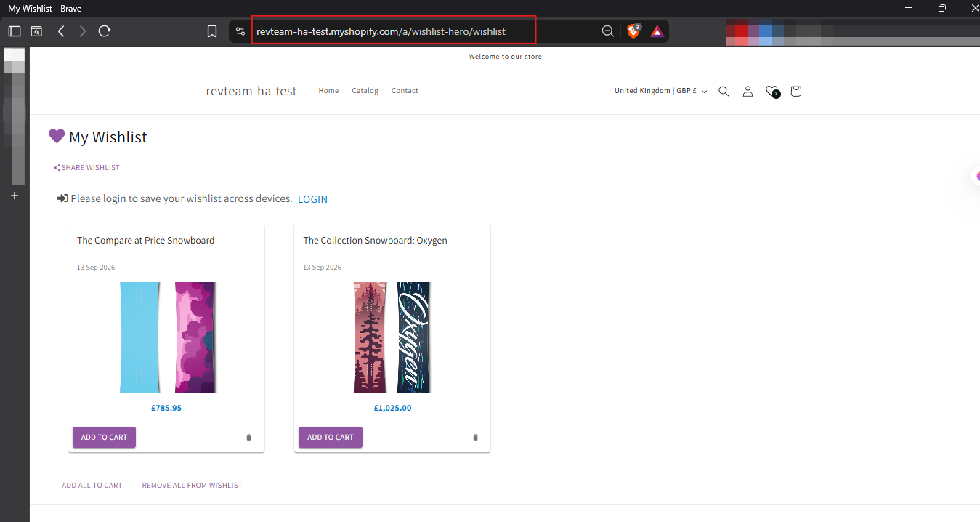Delete The Compare at Price Snowboard via trash icon

(248, 438)
